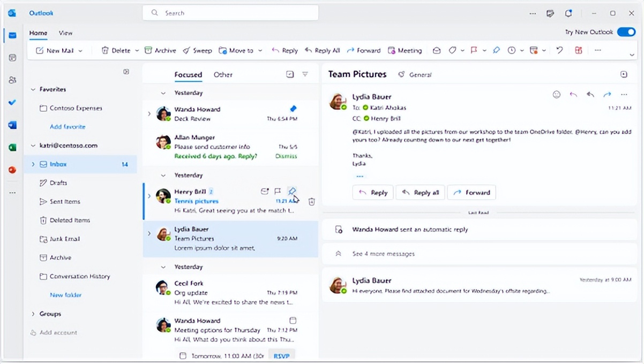This screenshot has height=364, width=644.
Task: Flag Henry Brill's Tennis pictures message
Action: (x=278, y=191)
